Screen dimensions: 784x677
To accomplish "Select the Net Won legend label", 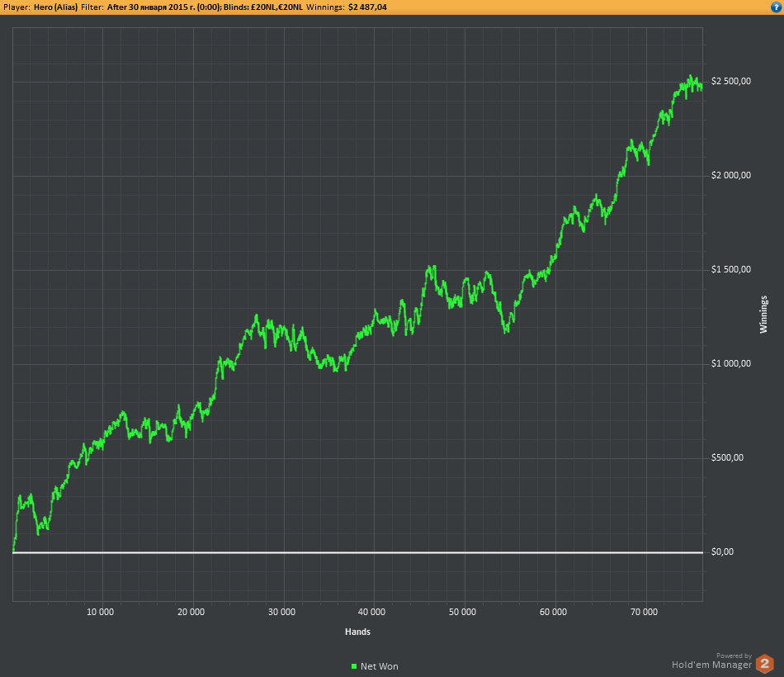I will pyautogui.click(x=380, y=666).
